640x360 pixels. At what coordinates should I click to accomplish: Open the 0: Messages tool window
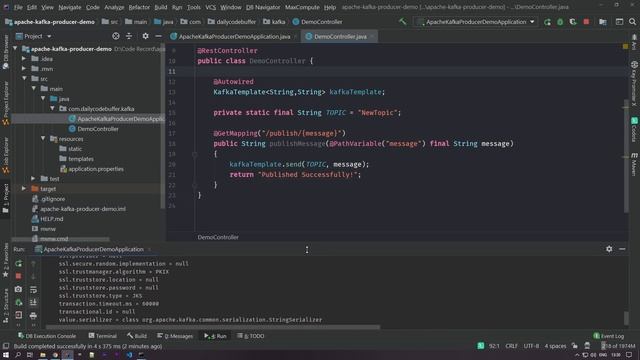[x=175, y=336]
